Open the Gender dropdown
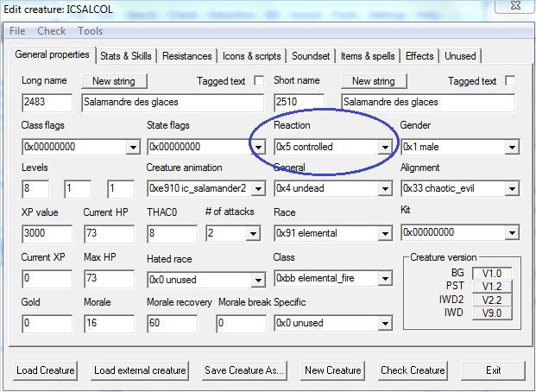Viewport: 536px width, 392px height. 512,148
